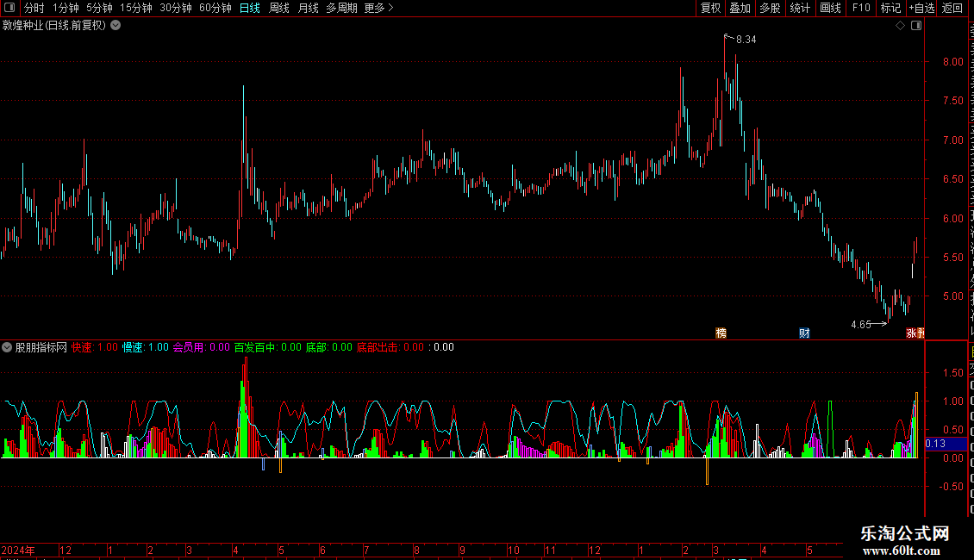Click the 5.00 price axis label

(x=952, y=296)
